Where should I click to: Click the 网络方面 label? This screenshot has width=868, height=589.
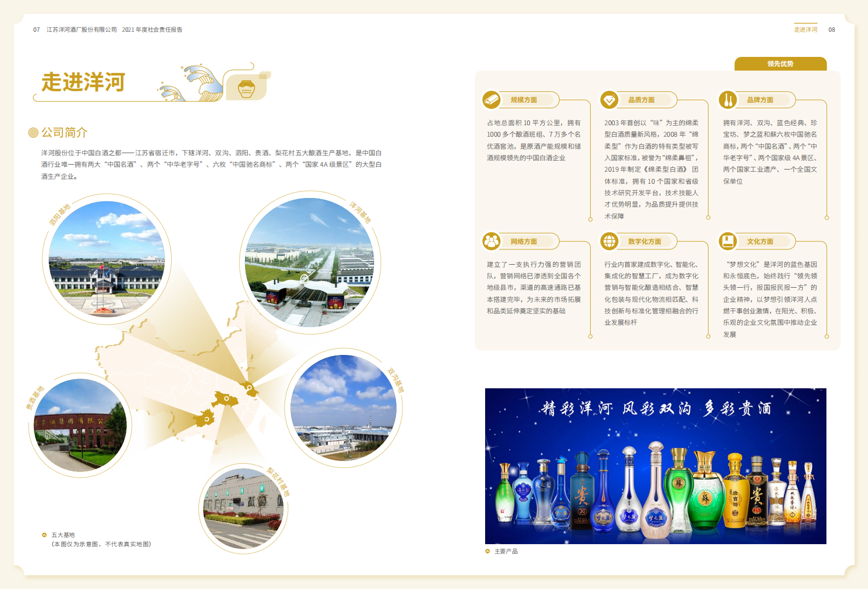524,241
